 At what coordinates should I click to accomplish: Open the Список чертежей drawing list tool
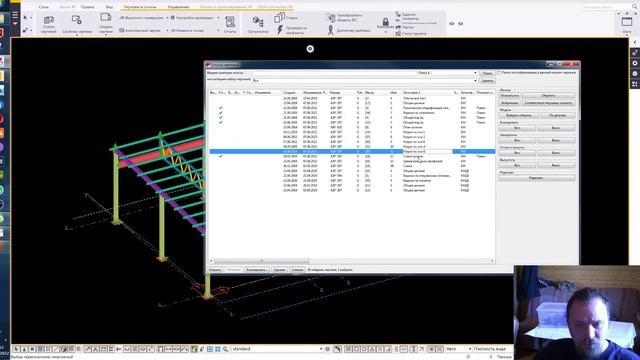[49, 24]
